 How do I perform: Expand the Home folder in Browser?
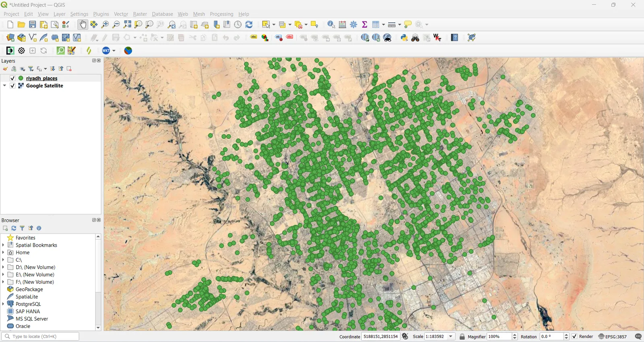point(3,253)
